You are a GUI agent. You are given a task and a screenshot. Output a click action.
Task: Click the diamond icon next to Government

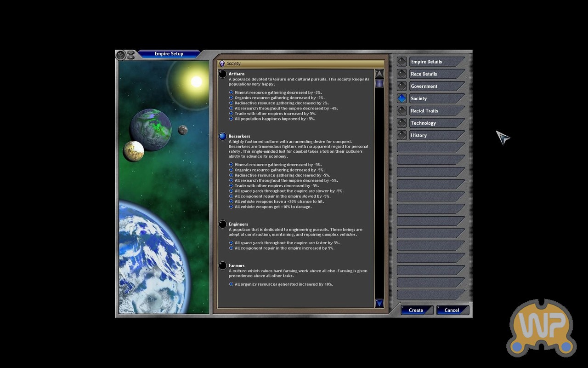point(402,86)
